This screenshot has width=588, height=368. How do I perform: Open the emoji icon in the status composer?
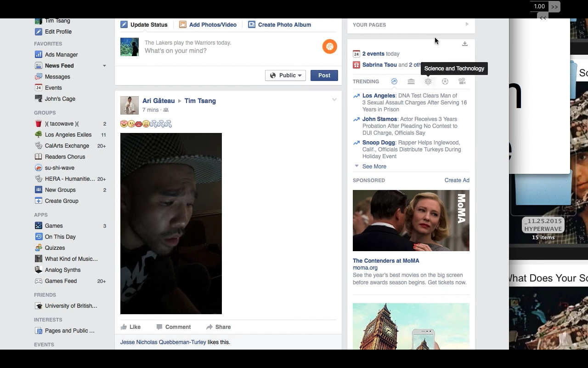(329, 46)
